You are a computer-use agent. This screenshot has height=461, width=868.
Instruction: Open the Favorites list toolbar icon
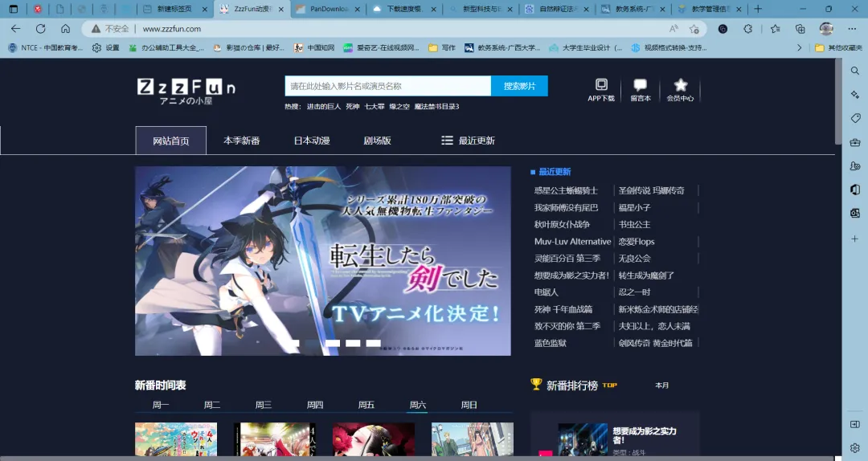click(x=775, y=29)
